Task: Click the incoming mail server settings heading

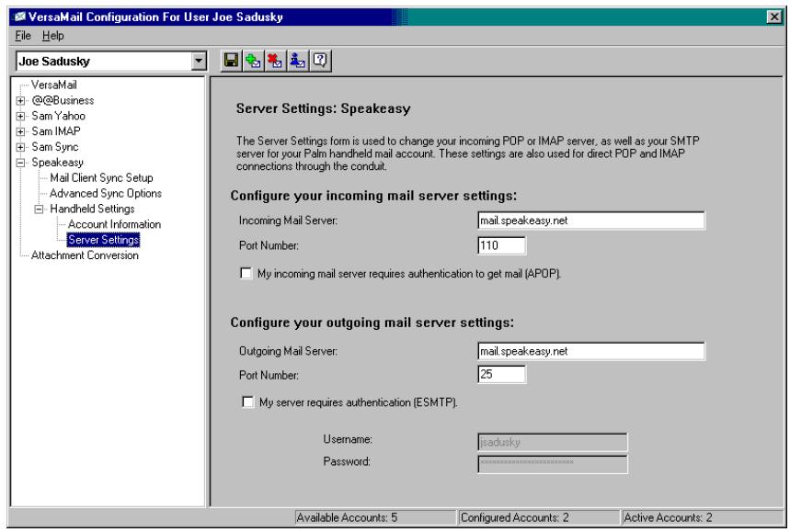Action: [373, 196]
